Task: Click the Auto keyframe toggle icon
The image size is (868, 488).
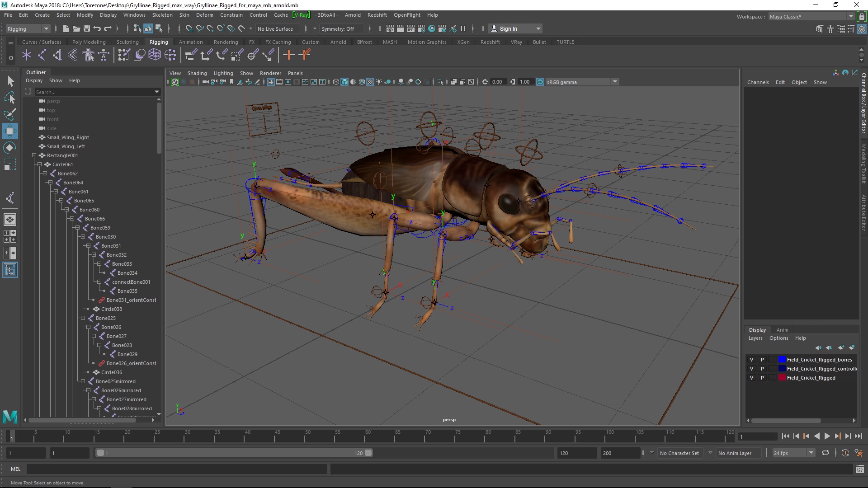Action: point(845,453)
